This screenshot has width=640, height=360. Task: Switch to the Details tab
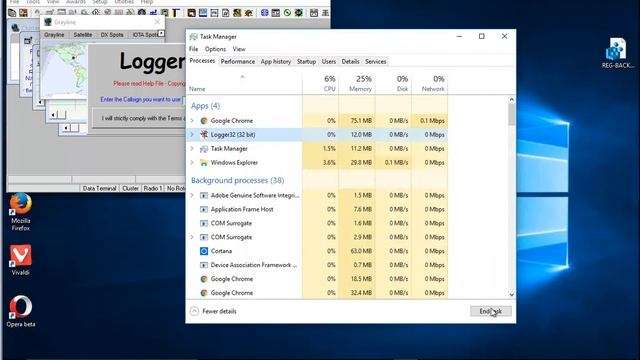pyautogui.click(x=350, y=62)
